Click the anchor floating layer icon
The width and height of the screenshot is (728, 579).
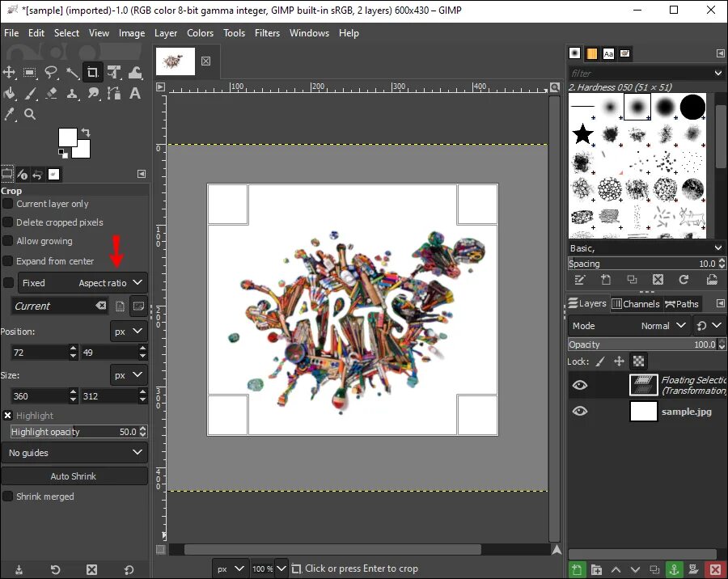(674, 570)
